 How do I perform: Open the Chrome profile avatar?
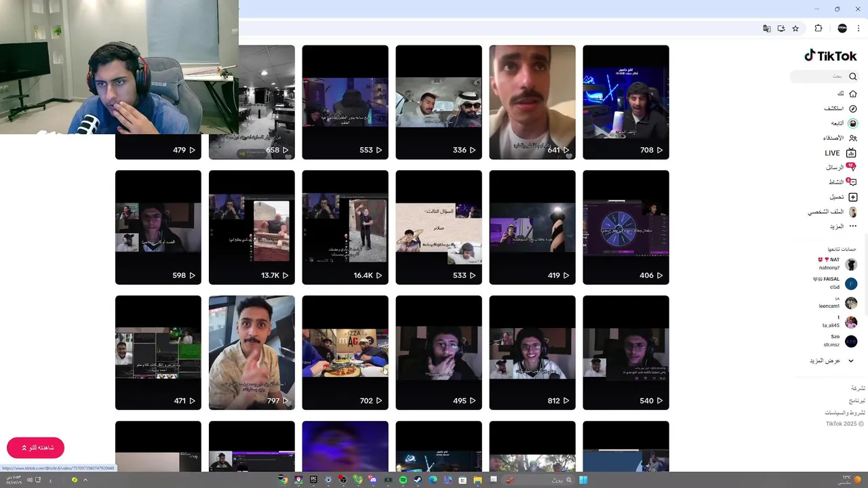pyautogui.click(x=842, y=28)
